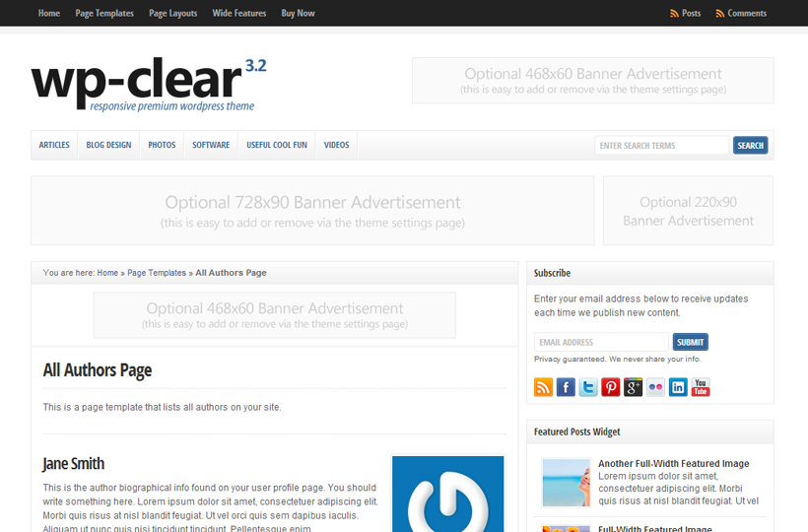
Task: Open Another Full-Width Featured Image post
Action: pos(674,463)
